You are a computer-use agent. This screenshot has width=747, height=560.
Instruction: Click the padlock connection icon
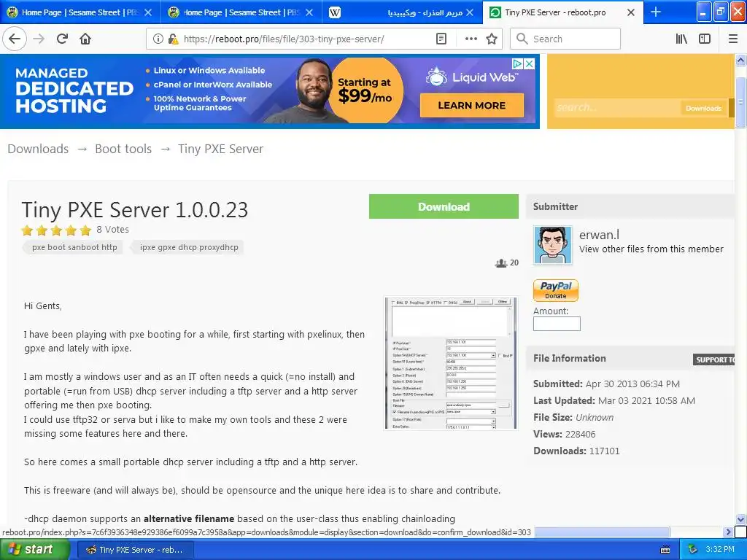coord(173,39)
